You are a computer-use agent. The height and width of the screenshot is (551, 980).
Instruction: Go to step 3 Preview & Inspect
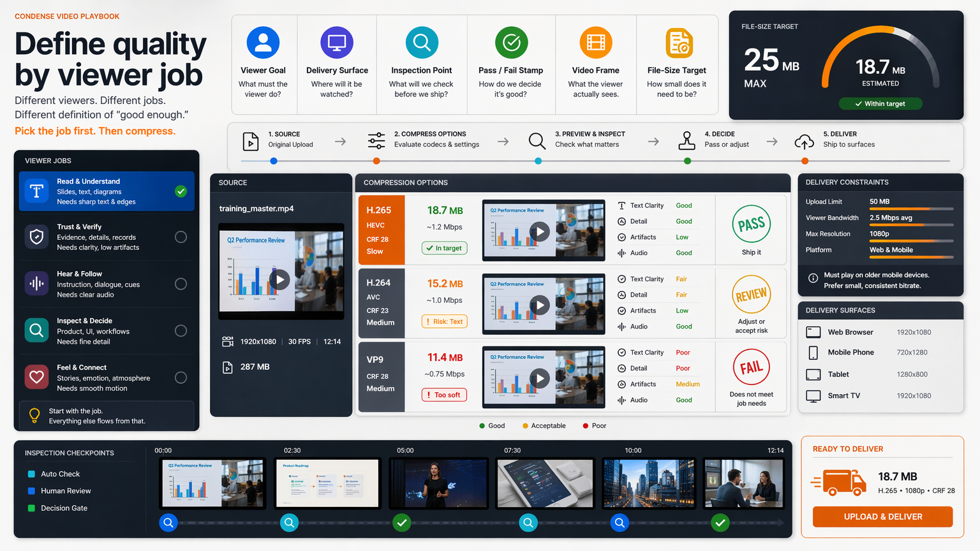pos(576,140)
